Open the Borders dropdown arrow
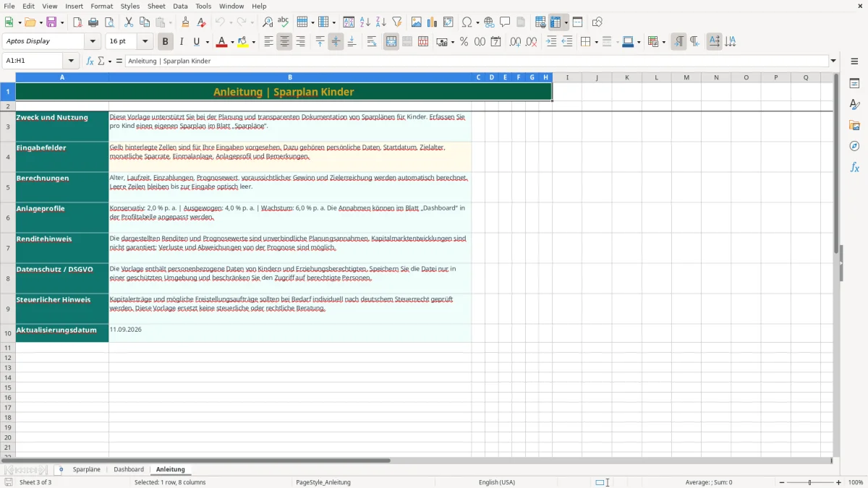 pyautogui.click(x=596, y=42)
